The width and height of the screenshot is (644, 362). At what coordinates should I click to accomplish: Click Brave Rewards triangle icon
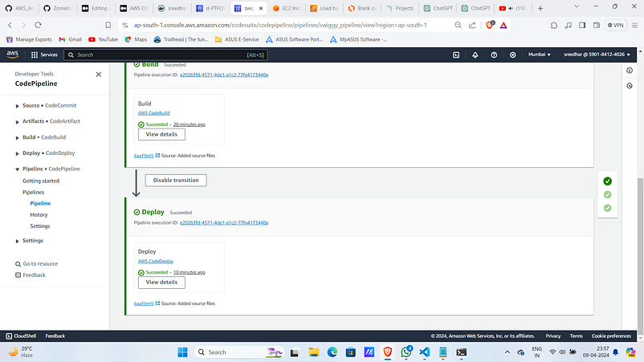coord(503,25)
